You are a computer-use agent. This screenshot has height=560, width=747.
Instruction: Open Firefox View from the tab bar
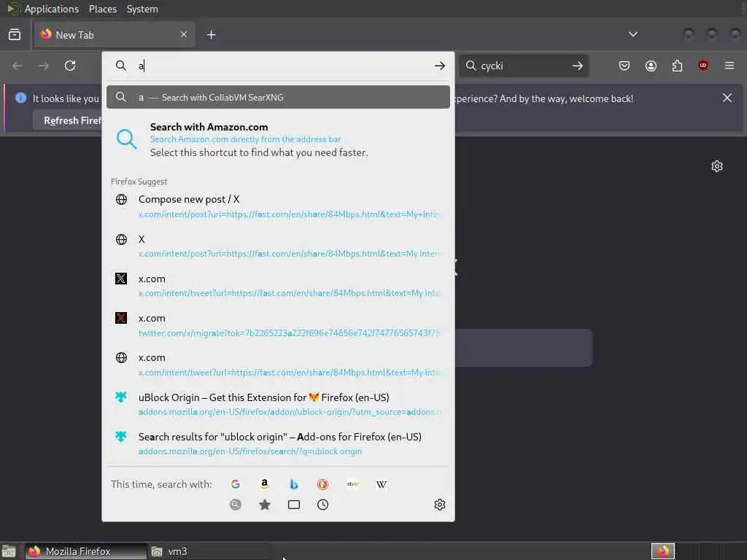(x=15, y=35)
